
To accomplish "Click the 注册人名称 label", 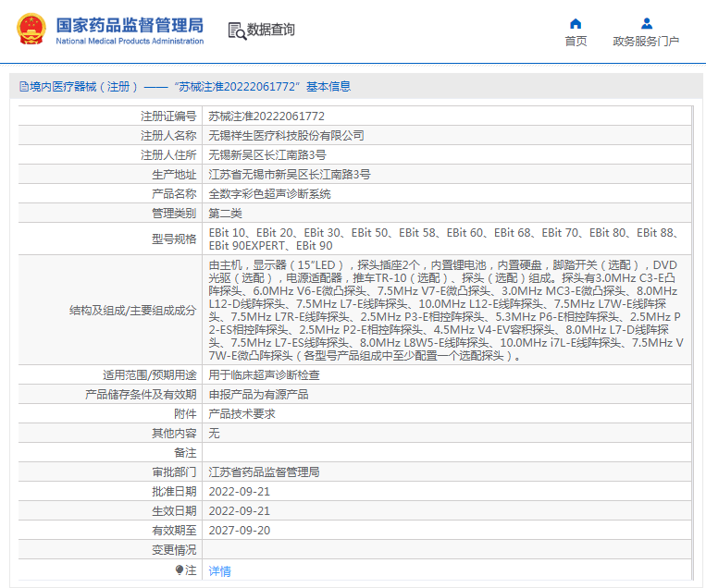I will (168, 136).
